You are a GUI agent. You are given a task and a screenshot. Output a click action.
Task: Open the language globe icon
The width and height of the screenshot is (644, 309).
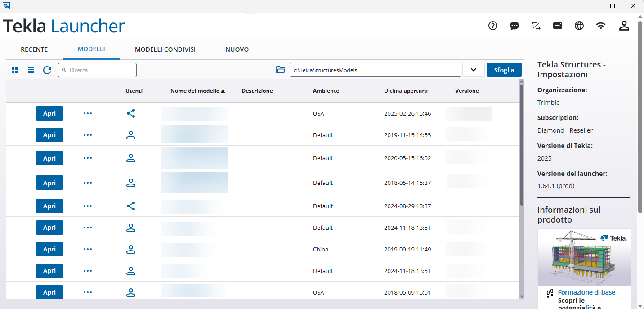click(579, 26)
